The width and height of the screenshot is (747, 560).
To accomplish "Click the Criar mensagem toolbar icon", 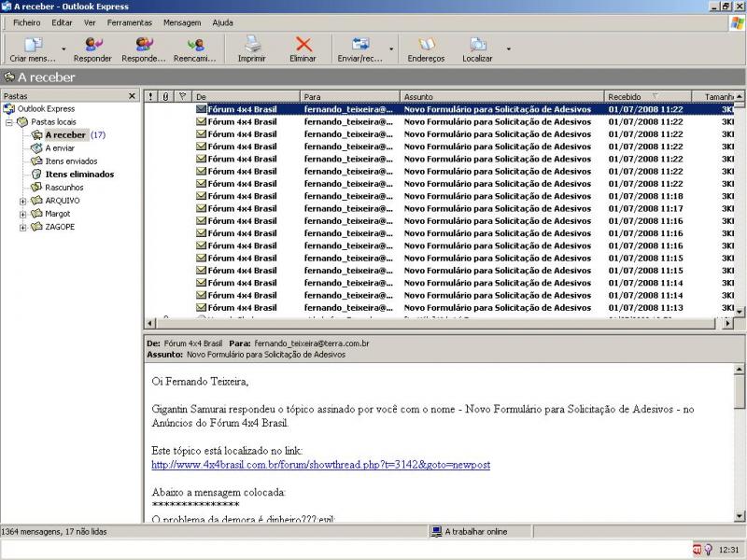I will (34, 45).
